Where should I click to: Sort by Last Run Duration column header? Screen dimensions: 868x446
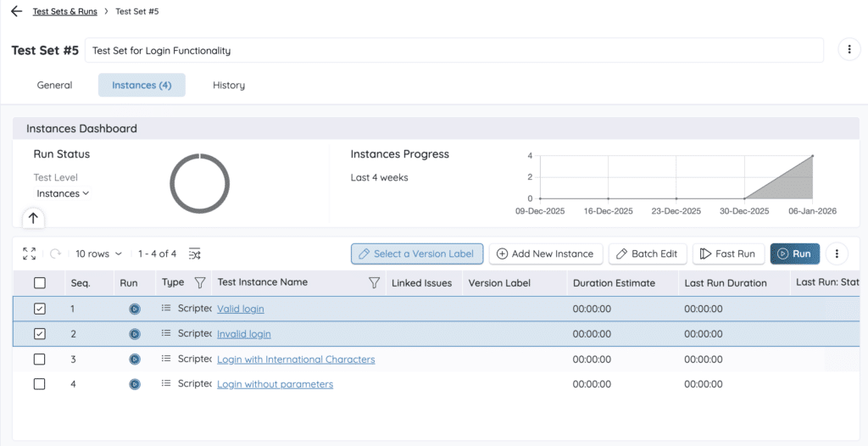[726, 283]
